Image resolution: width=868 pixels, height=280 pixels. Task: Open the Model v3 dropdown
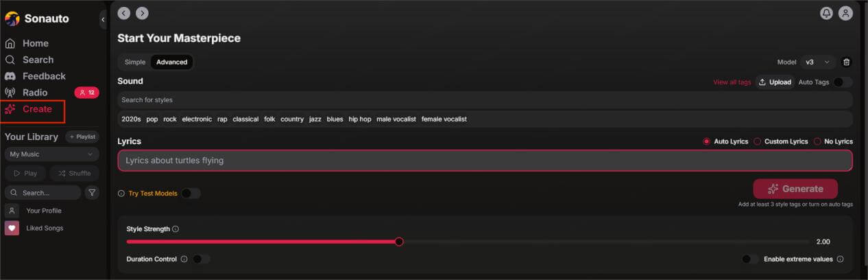[x=817, y=62]
